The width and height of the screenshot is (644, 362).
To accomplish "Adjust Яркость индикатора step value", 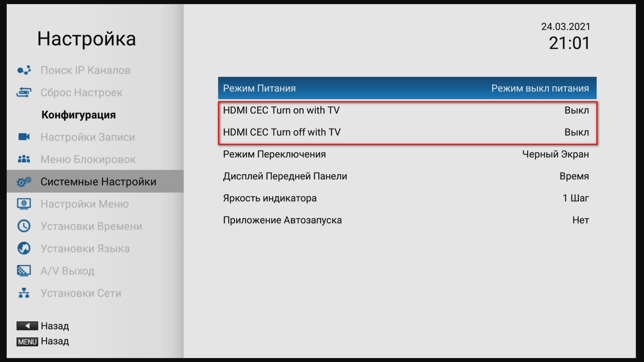I will [407, 198].
